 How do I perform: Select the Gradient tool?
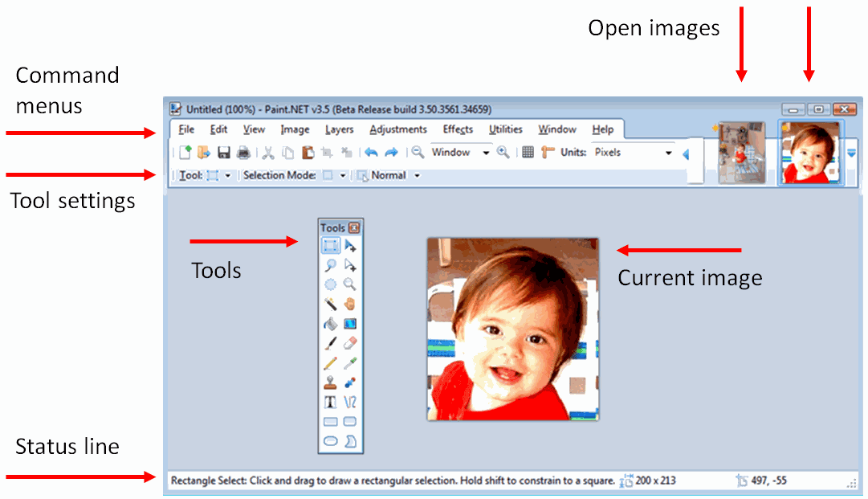[349, 323]
